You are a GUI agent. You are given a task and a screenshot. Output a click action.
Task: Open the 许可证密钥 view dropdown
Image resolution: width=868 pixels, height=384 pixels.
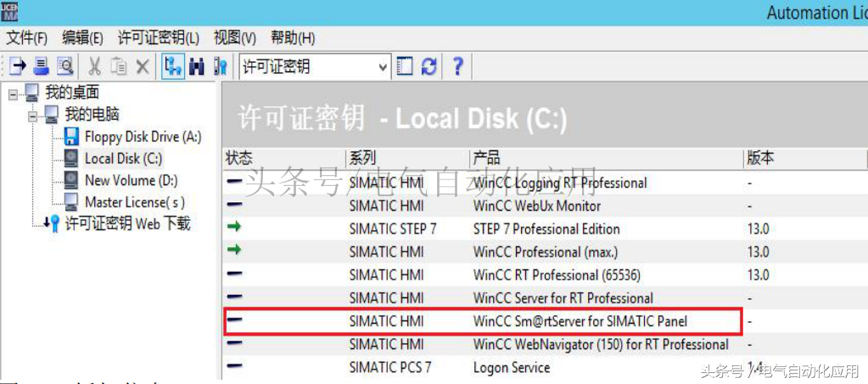click(x=383, y=66)
